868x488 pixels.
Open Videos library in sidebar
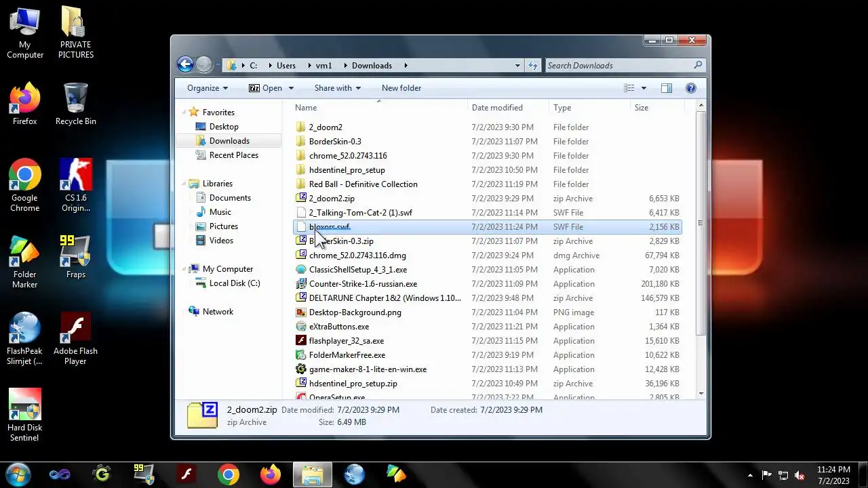221,241
